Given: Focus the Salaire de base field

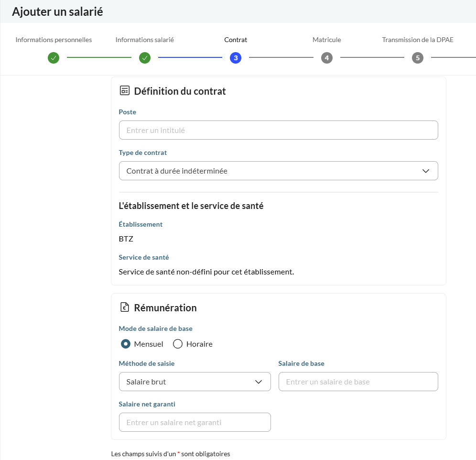Looking at the screenshot, I should coord(358,382).
